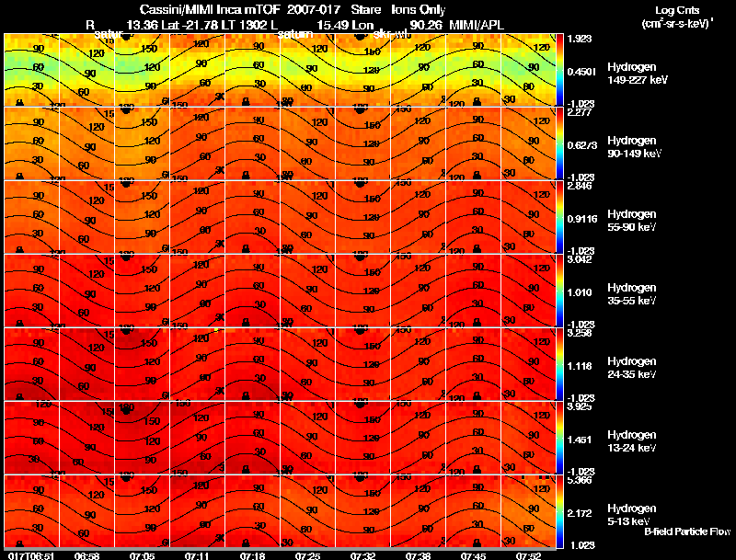Click the 2.846 colorbar maximum value
This screenshot has height=560, width=736.
(580, 186)
